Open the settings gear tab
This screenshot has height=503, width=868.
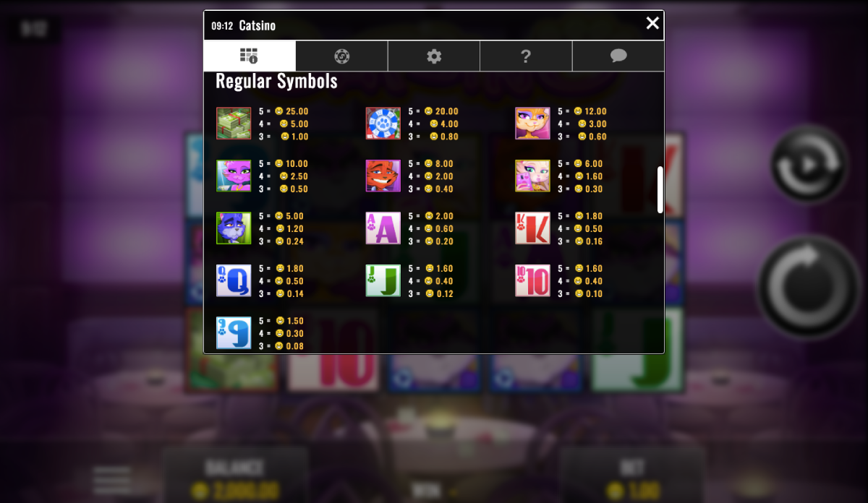(x=434, y=56)
